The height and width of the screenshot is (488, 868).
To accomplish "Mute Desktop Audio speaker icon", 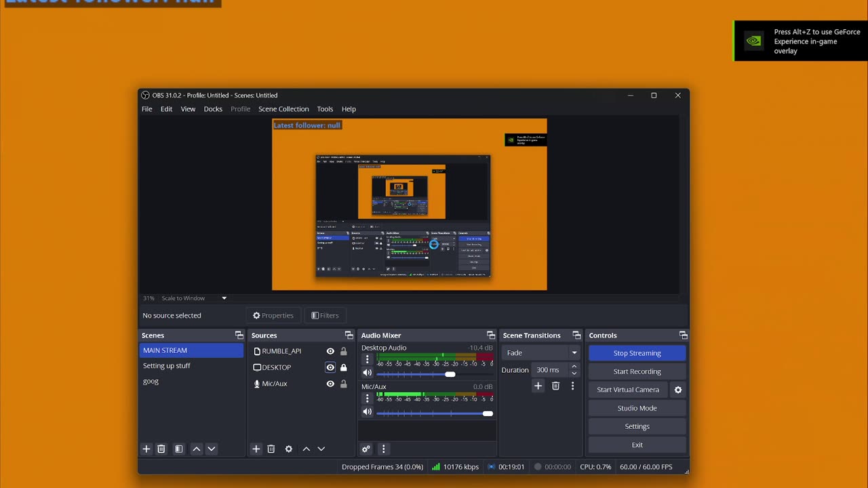I will (368, 373).
